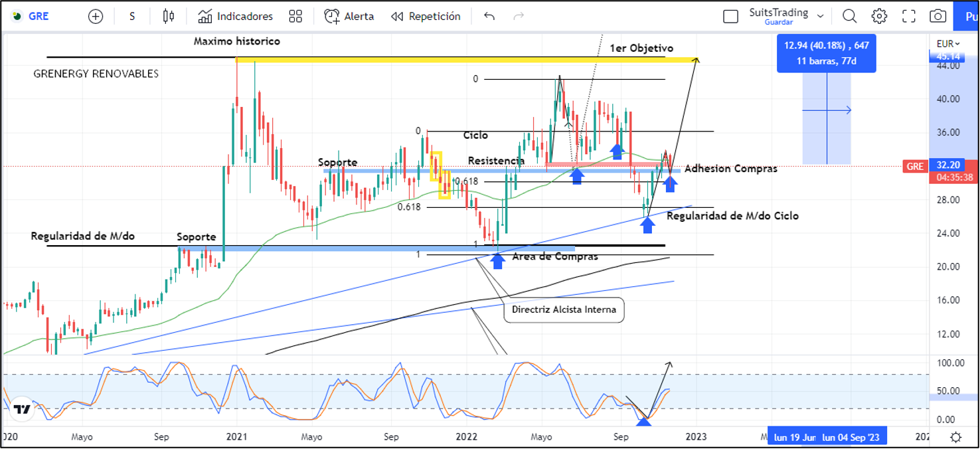Open the S timeframe interval selector
Viewport: 980px width, 449px height.
[132, 17]
